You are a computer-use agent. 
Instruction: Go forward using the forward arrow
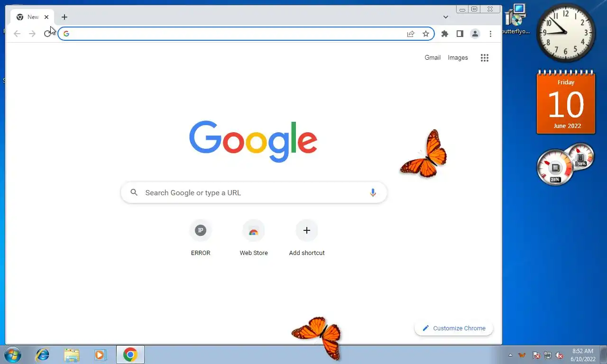coord(32,34)
